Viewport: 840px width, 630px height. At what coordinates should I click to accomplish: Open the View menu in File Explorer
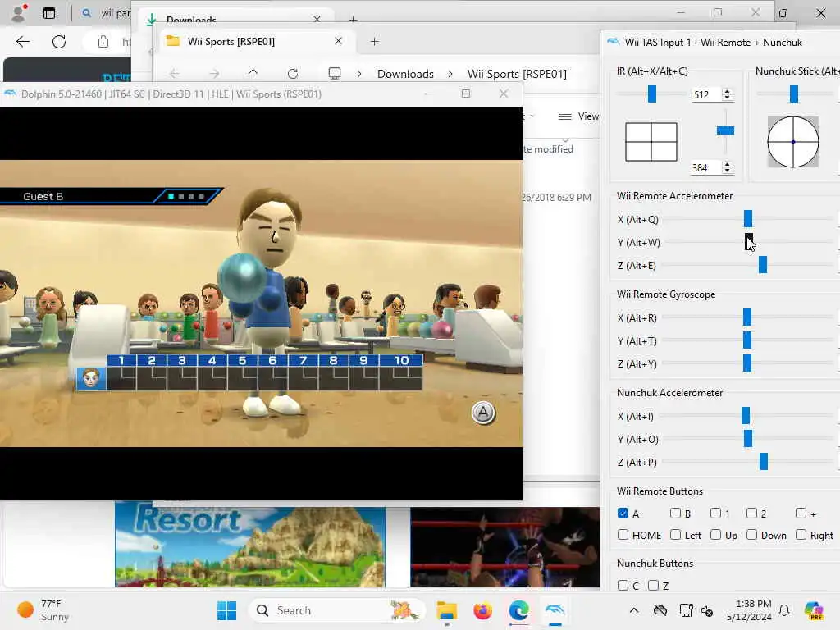(x=578, y=116)
